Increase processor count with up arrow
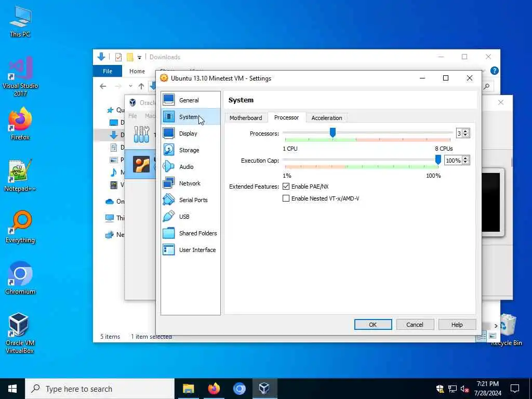Viewport: 532px width, 399px height. point(465,131)
